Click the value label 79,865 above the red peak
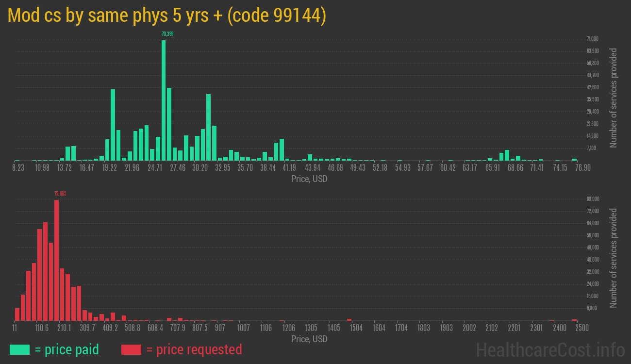The height and width of the screenshot is (364, 631). coord(61,193)
